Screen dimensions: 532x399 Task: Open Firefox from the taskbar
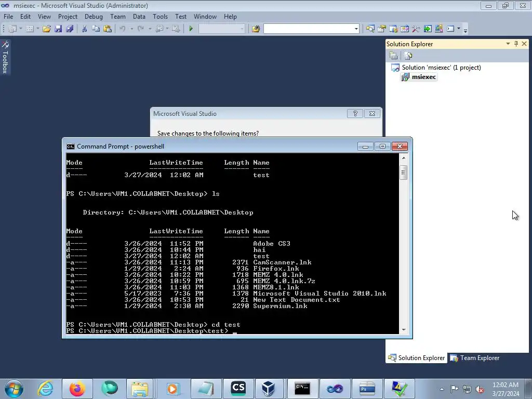(x=77, y=388)
